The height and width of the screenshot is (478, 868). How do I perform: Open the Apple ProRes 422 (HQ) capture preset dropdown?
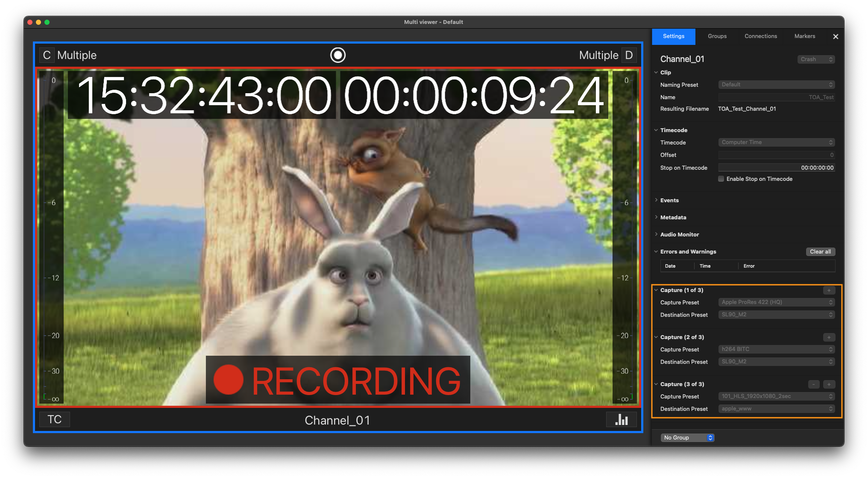[777, 302]
